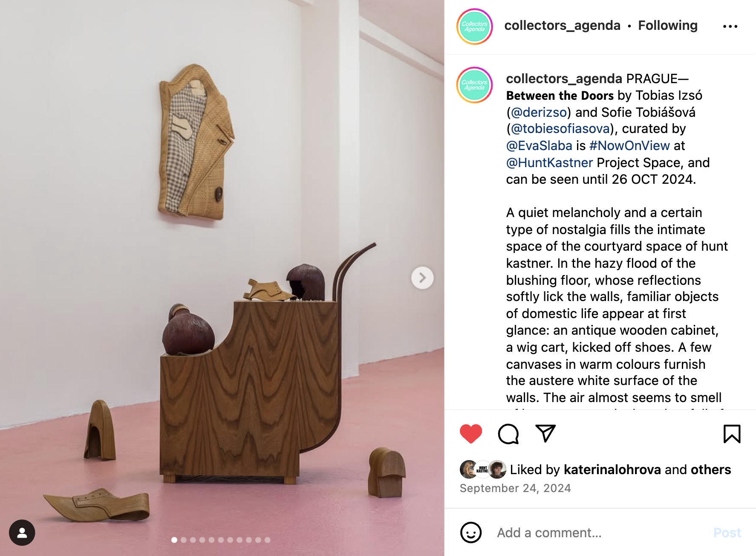Open the collectors_agenda profile from the header username

[x=562, y=26]
